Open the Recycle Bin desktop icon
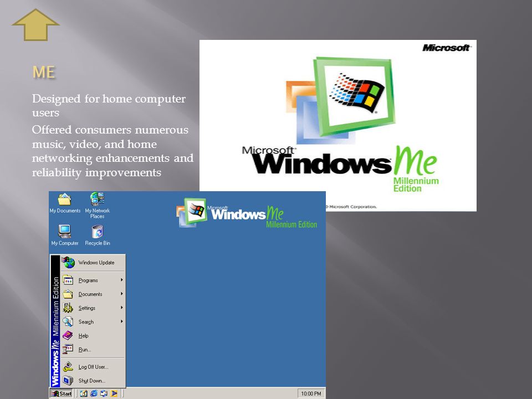The height and width of the screenshot is (399, 532). (98, 235)
